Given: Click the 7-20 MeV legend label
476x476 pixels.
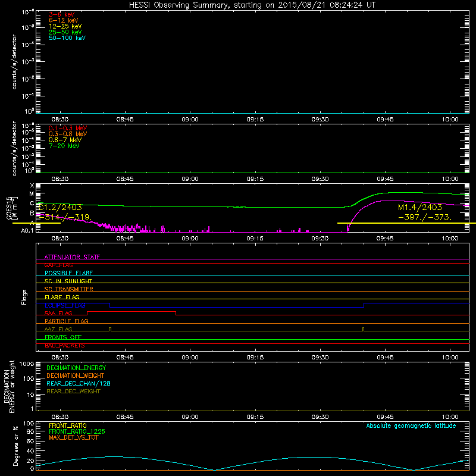Looking at the screenshot, I should (x=64, y=146).
